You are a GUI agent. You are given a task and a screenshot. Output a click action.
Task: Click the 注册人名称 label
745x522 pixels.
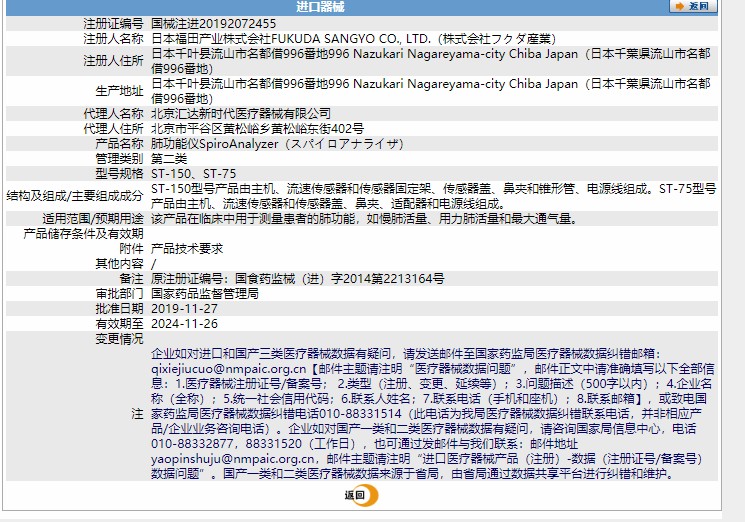(x=113, y=38)
